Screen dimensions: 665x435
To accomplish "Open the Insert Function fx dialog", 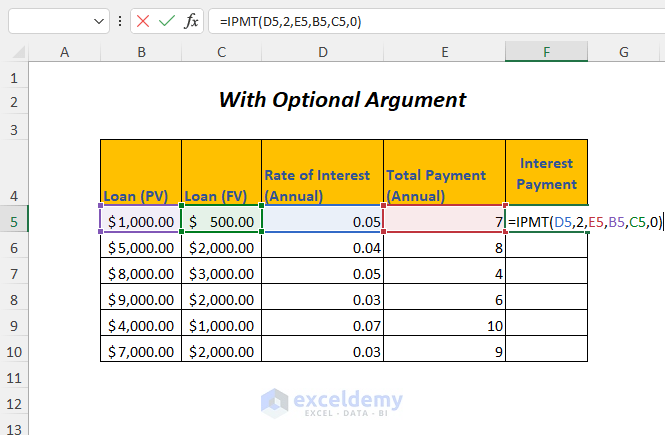I will tap(191, 21).
